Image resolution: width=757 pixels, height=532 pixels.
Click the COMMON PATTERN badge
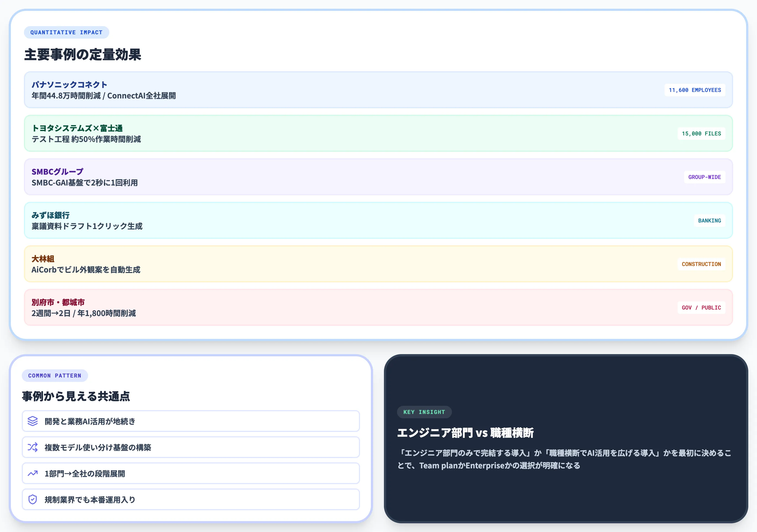[x=55, y=375]
